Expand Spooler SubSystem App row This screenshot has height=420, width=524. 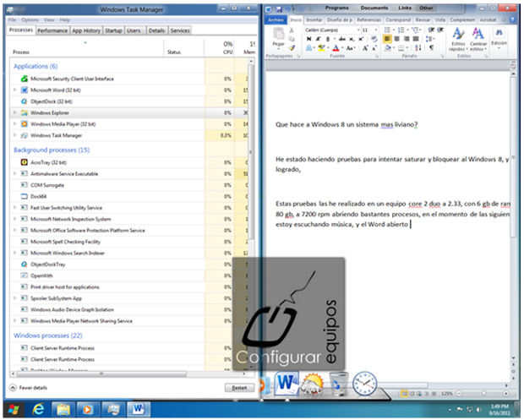[x=14, y=298]
